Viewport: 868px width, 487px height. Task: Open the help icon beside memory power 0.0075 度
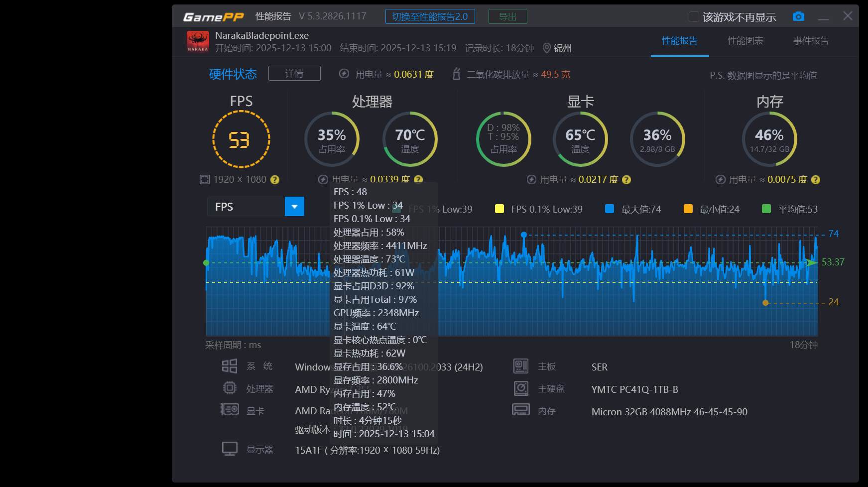tap(815, 180)
